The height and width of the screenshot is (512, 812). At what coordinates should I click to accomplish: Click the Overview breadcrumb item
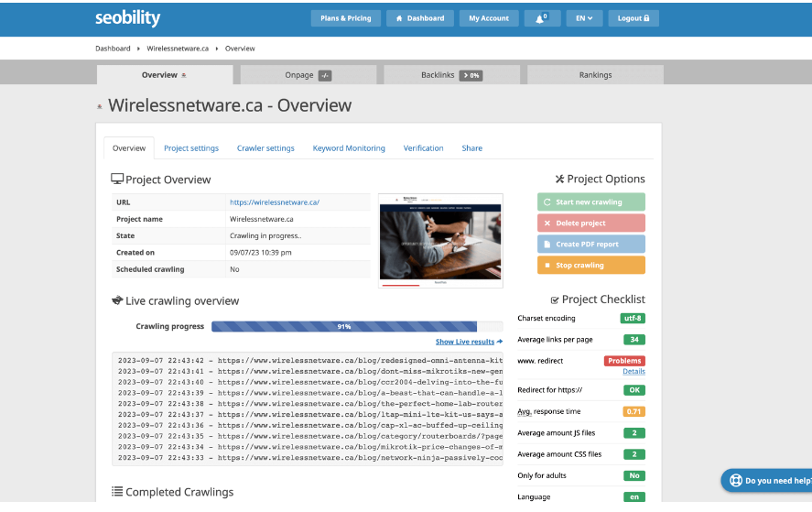coord(240,49)
